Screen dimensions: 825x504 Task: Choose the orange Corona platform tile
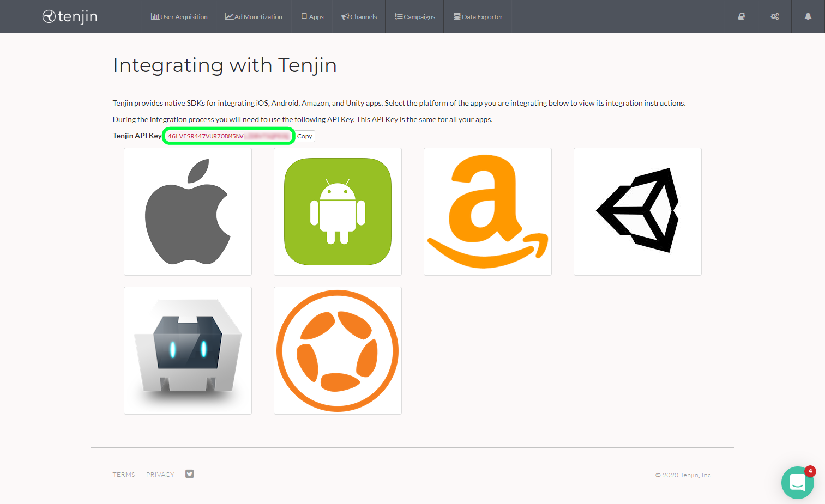coord(338,350)
